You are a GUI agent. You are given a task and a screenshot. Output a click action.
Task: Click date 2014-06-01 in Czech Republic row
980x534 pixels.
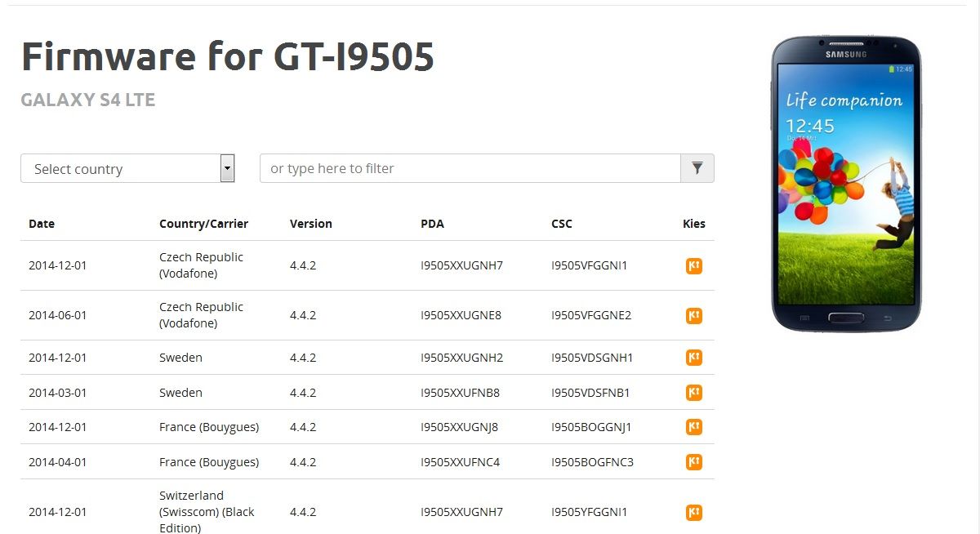57,315
